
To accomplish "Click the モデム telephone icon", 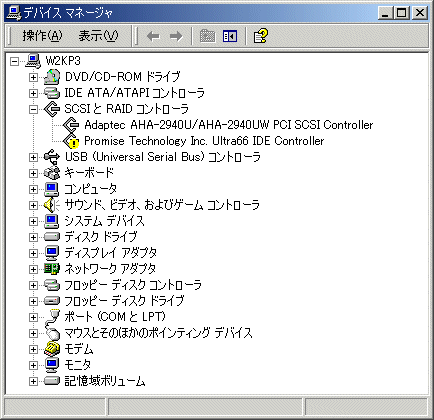I will point(52,349).
